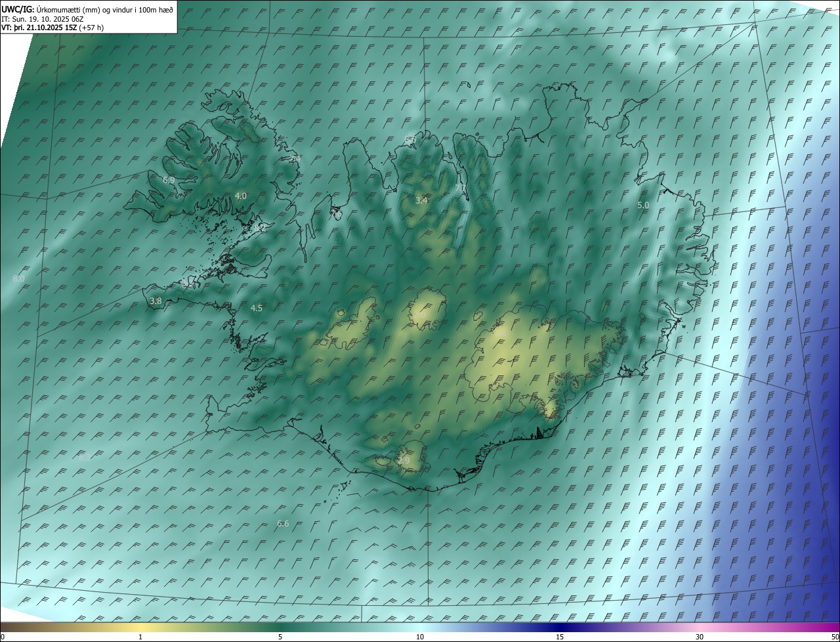Click the 'VT: þri. 21.10.2025 15Z (+57 h)' line
Image resolution: width=840 pixels, height=642 pixels.
pos(52,28)
